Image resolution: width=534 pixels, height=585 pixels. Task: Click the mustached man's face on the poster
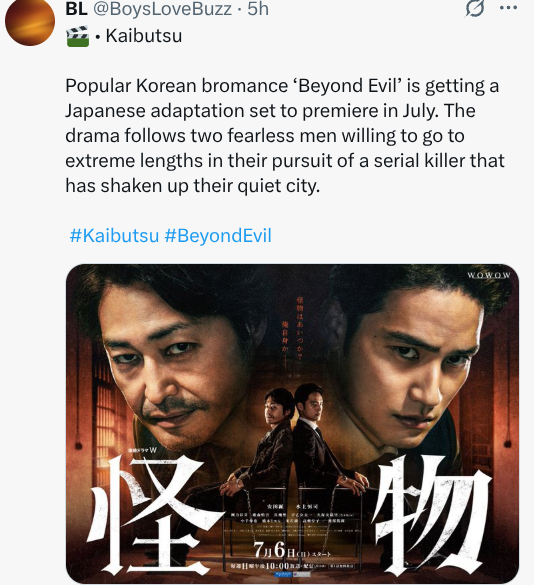[175, 369]
